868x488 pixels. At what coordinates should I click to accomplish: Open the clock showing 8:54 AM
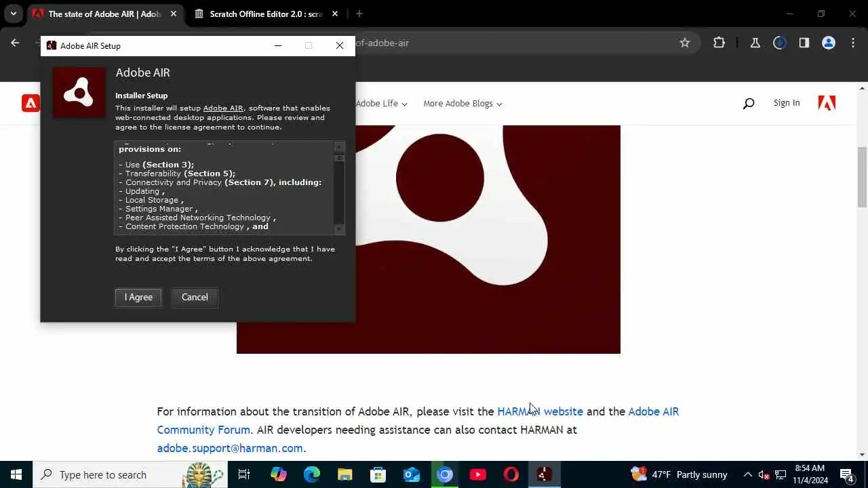810,474
